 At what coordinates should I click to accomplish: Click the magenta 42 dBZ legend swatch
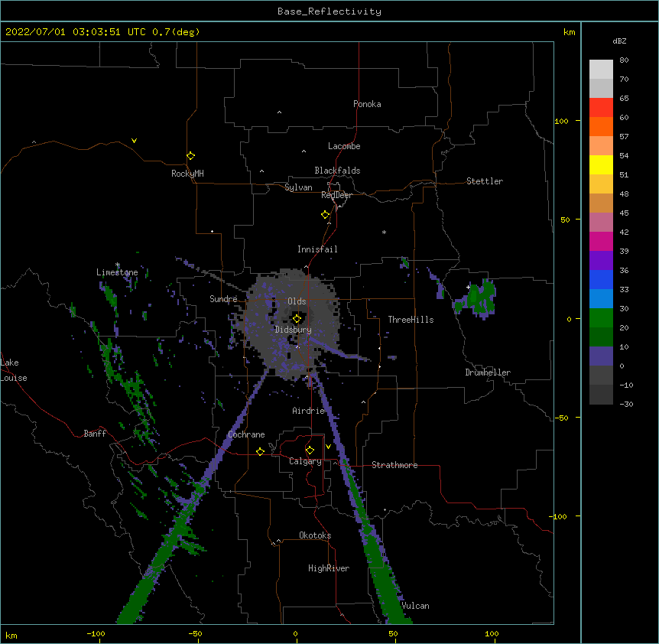[601, 241]
